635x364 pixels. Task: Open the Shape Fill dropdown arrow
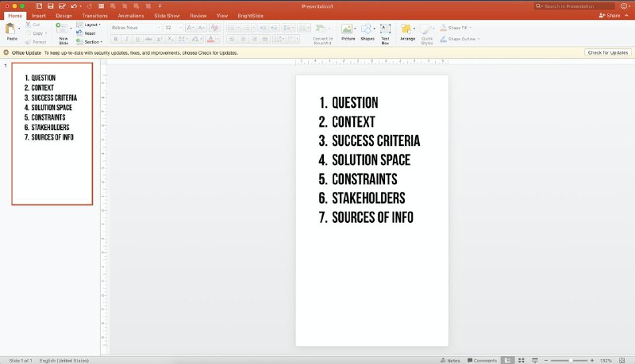470,28
